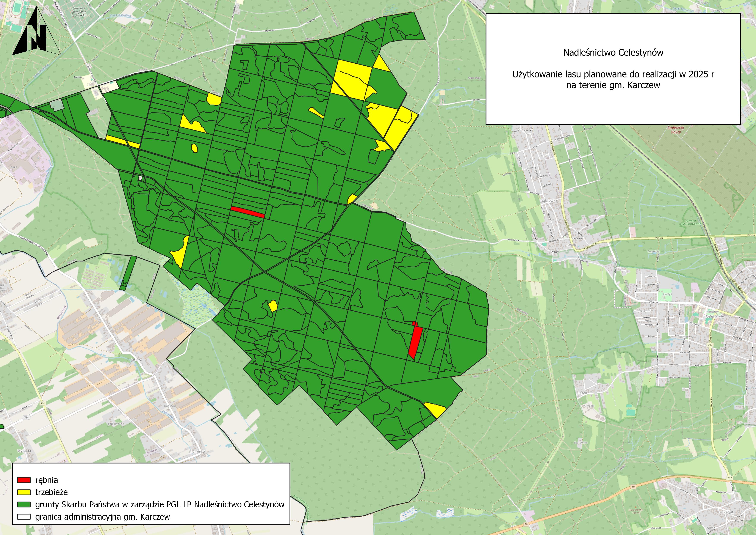Click the Dąbrówka village label
The image size is (756, 535).
tap(548, 200)
